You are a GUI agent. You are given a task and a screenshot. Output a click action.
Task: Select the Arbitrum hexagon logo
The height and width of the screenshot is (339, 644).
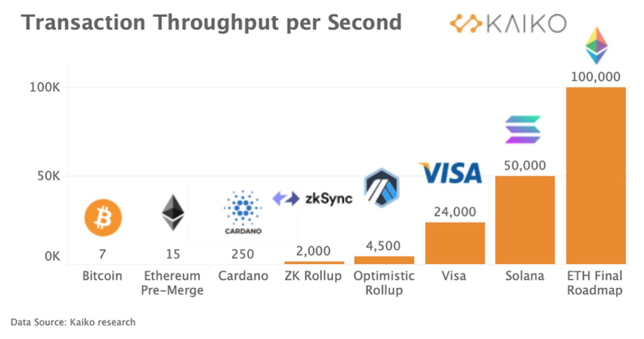click(x=381, y=188)
